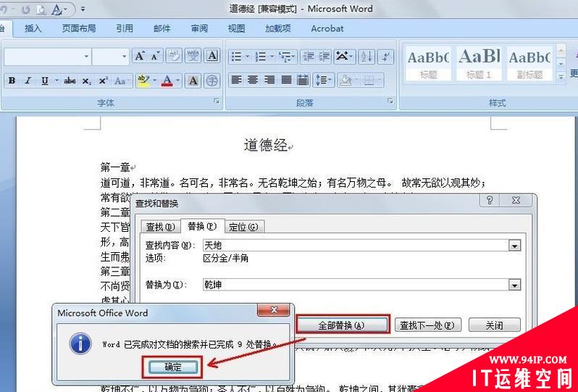Toggle Italic formatting
The image size is (578, 392).
(28, 80)
